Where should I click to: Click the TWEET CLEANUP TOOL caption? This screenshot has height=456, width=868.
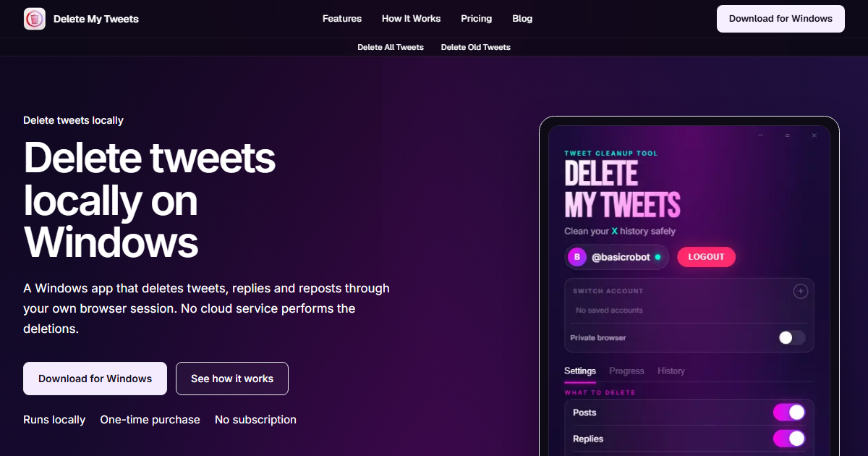(611, 153)
